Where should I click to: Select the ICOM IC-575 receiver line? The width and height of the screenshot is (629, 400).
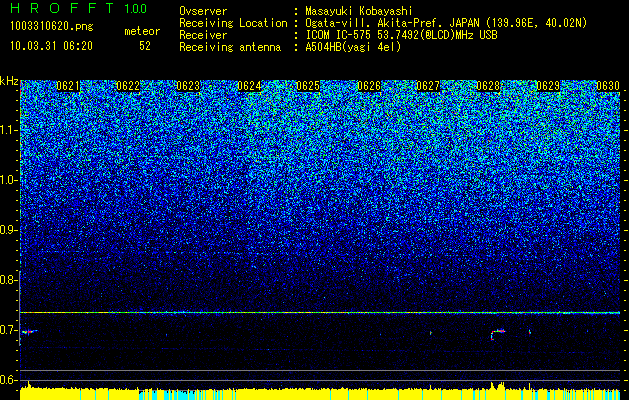[401, 35]
